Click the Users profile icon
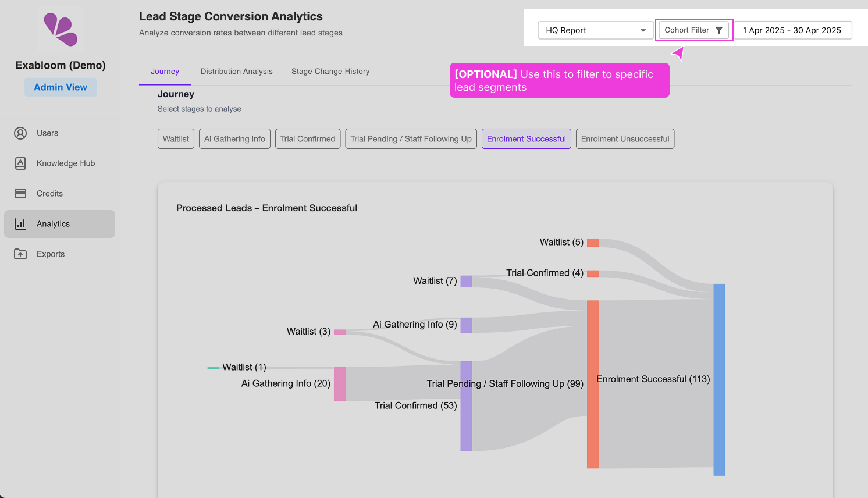Screen dimensions: 868x498 [20, 133]
